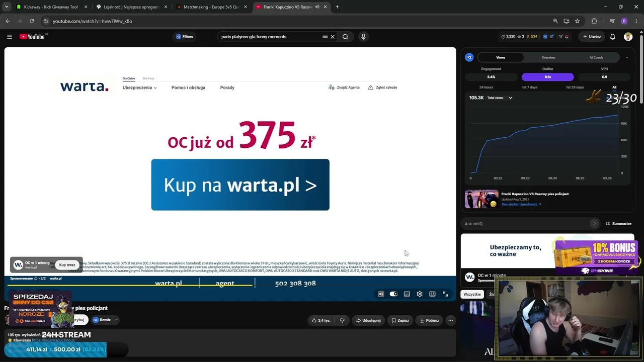Toggle subtitles in the video player

407,294
